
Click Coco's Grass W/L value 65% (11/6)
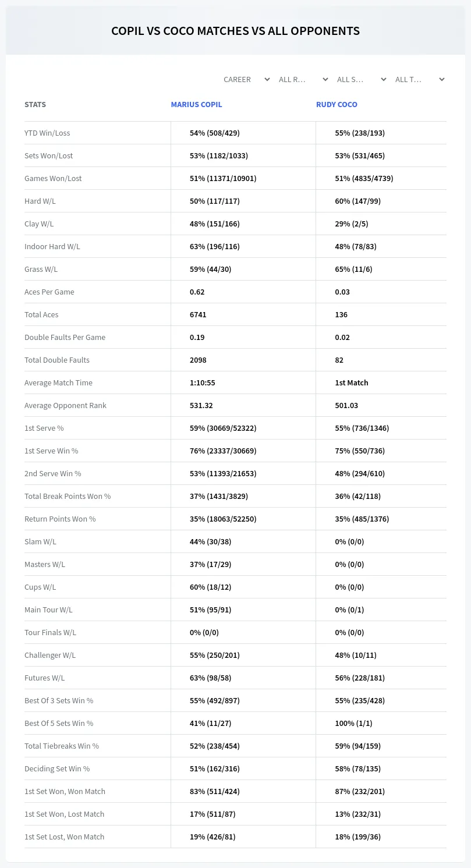pyautogui.click(x=355, y=269)
